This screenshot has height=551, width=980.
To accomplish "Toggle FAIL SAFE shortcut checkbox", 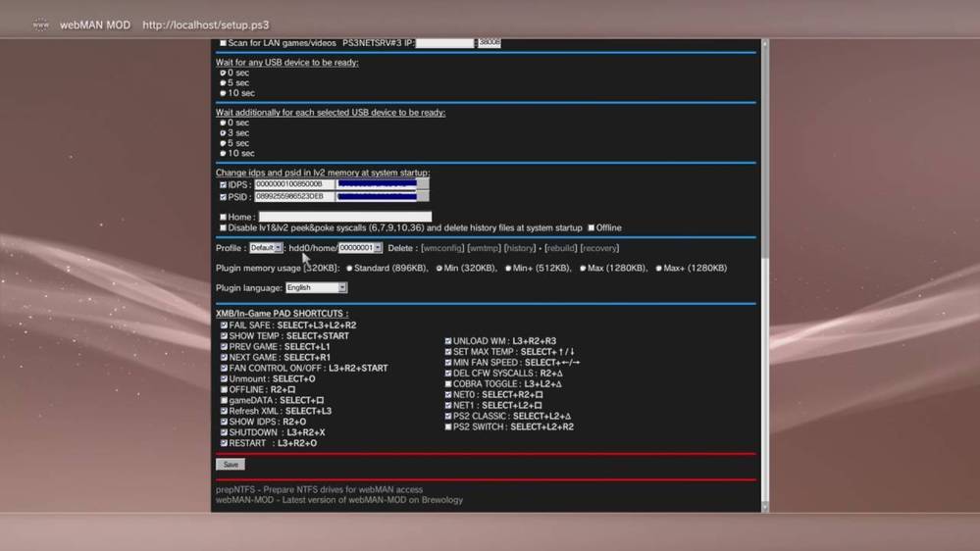I will 224,326.
